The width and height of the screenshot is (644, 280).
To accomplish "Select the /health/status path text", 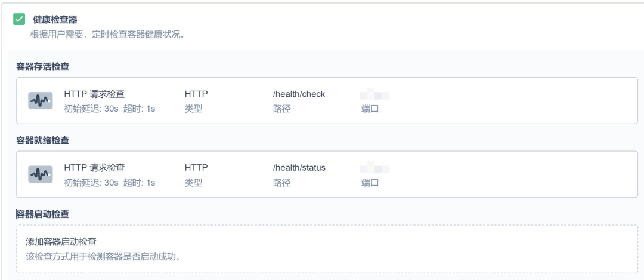I will [x=299, y=168].
